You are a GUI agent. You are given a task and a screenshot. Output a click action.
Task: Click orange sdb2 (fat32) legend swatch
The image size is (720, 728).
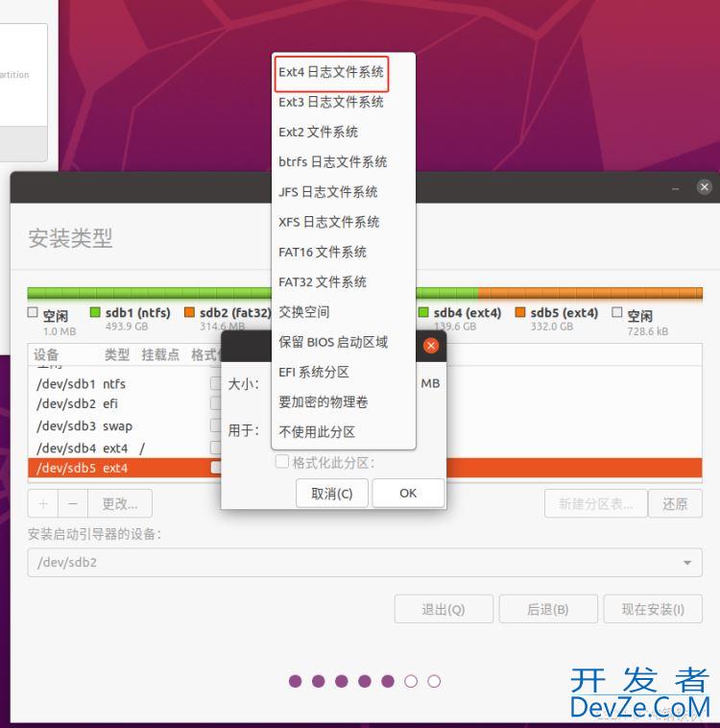[189, 312]
